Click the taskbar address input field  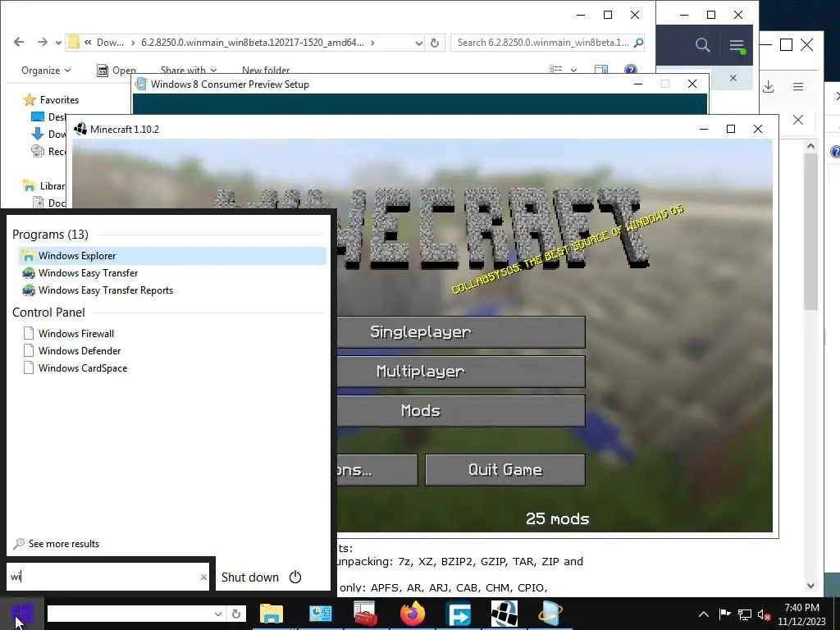[129, 614]
